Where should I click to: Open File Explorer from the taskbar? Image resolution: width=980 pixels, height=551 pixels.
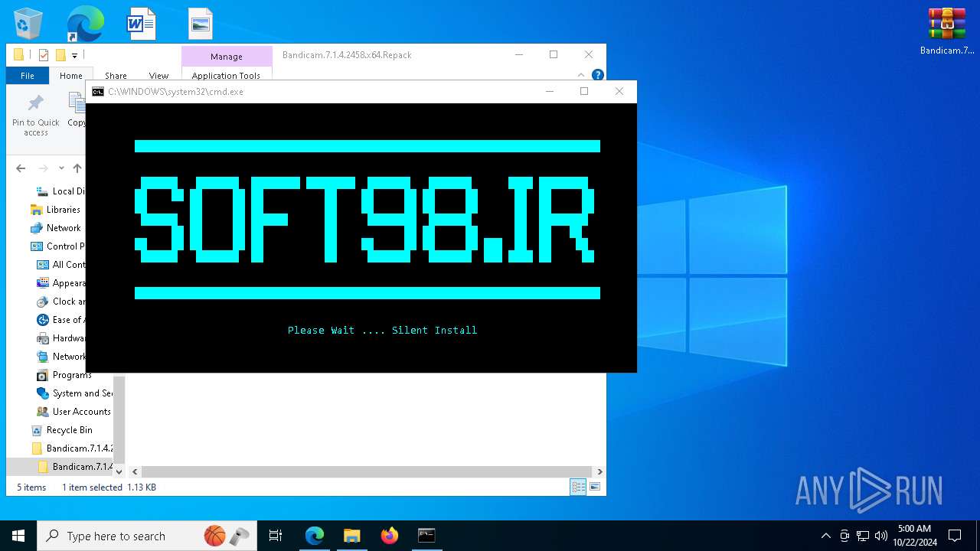351,536
